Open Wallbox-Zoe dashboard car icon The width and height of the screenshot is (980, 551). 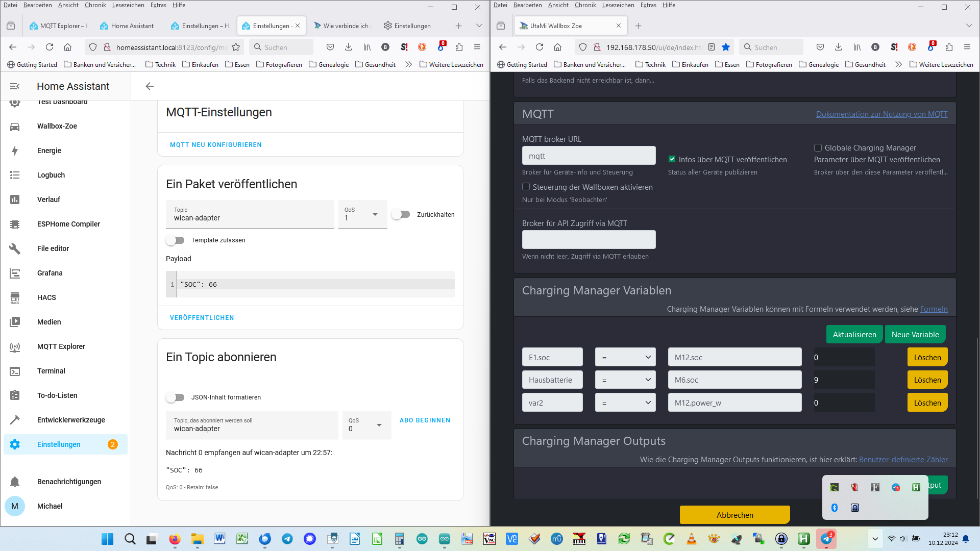click(15, 127)
